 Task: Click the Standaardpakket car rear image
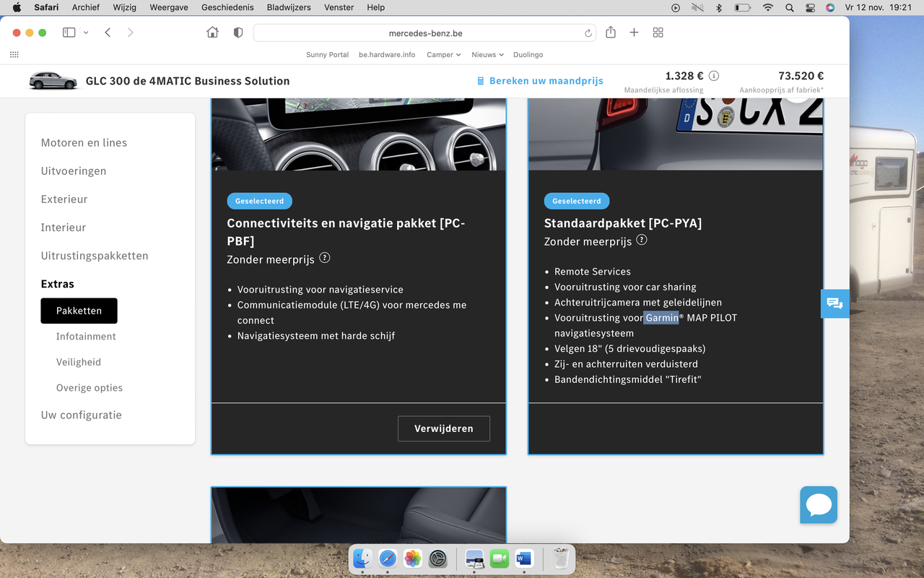pyautogui.click(x=676, y=134)
